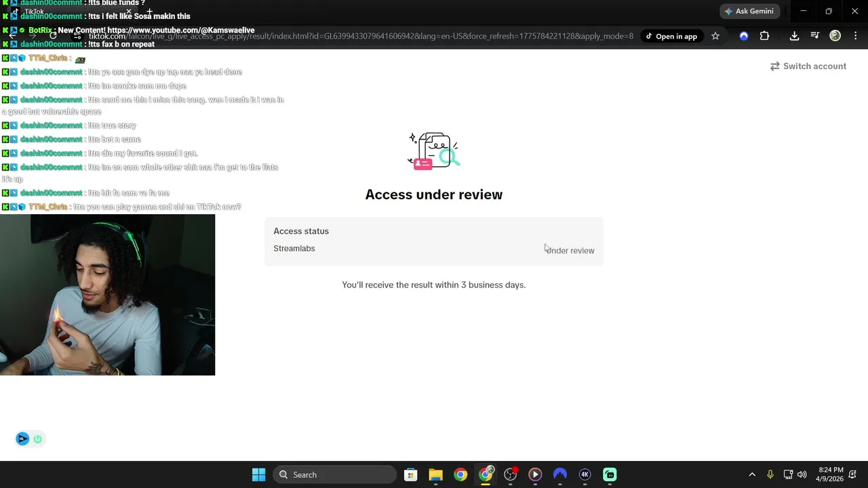Open the blue VPN app in taskbar

(560, 474)
